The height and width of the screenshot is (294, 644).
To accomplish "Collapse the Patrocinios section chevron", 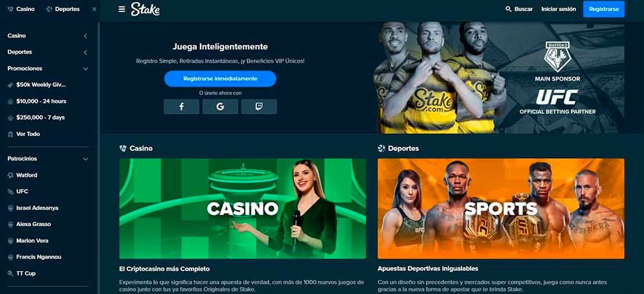I will 85,159.
